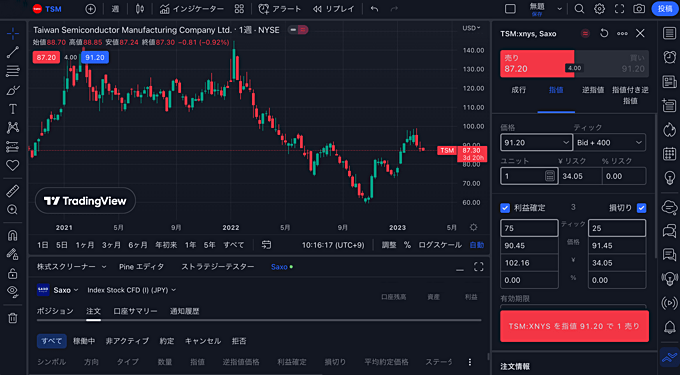Select the crosshair cursor tool
Screen dimensions: 680x375
pyautogui.click(x=13, y=33)
